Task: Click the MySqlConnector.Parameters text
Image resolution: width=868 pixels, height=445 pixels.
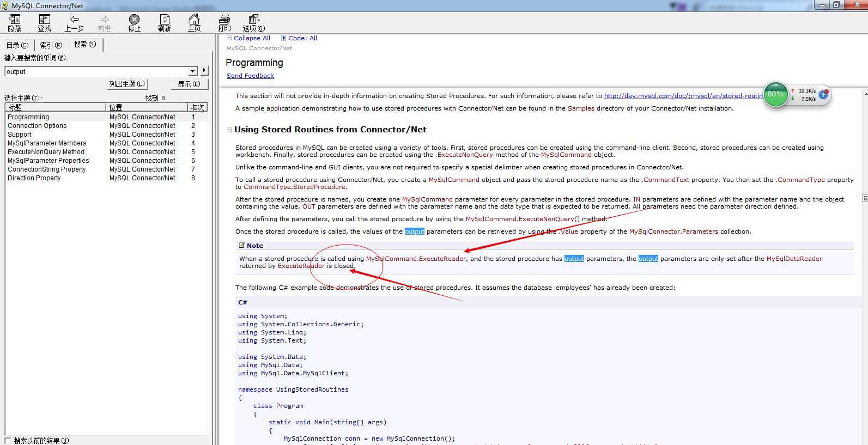Action: tap(673, 231)
